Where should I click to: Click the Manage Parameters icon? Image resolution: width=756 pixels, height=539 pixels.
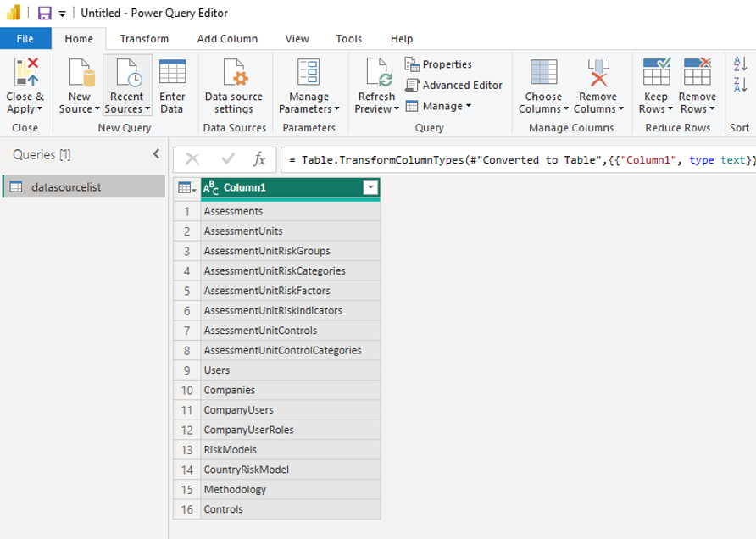click(x=309, y=72)
